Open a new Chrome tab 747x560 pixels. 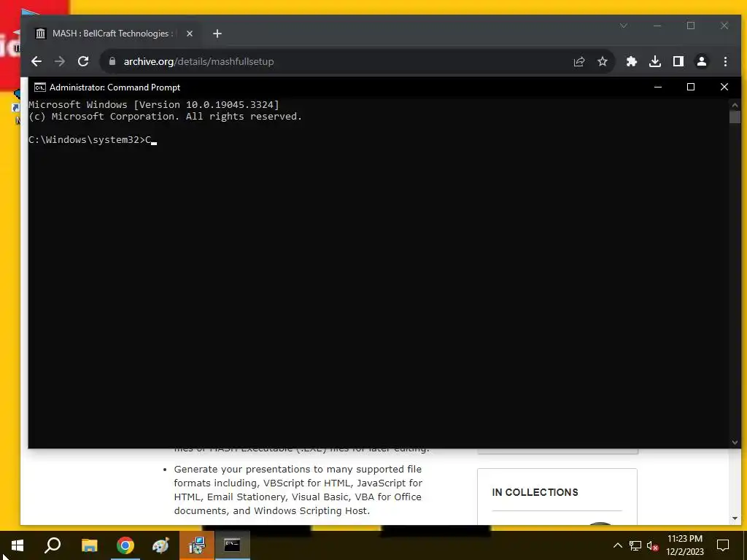[x=217, y=34]
